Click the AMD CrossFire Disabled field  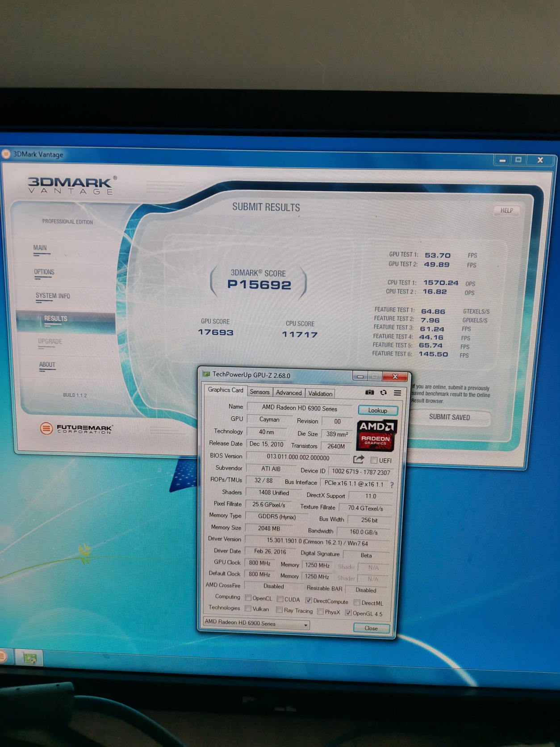click(x=273, y=586)
